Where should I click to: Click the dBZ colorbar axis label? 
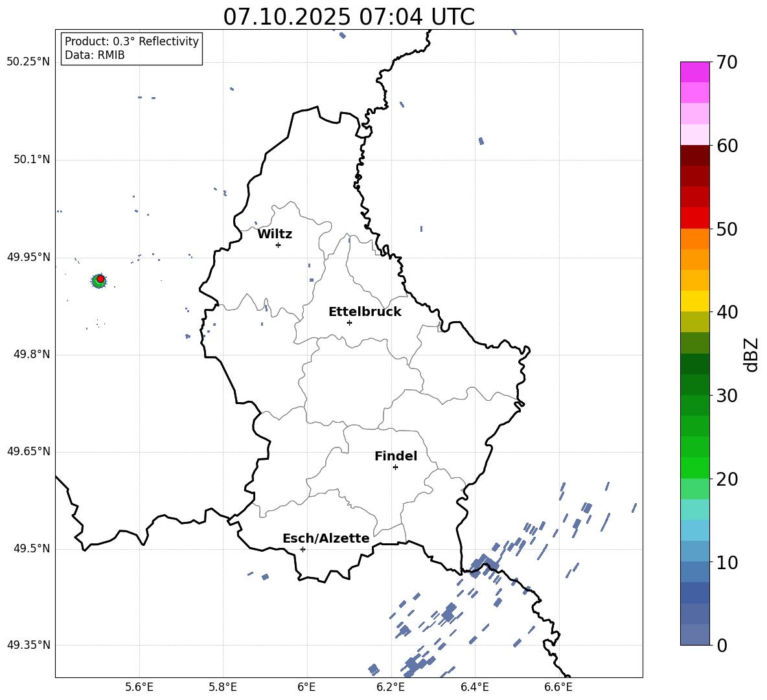(x=752, y=354)
